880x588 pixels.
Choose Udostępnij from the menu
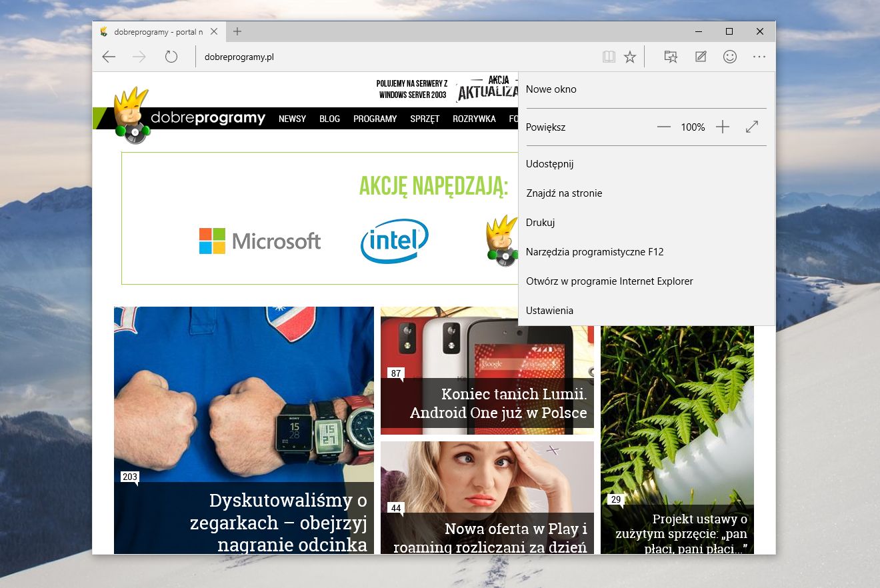[647, 164]
